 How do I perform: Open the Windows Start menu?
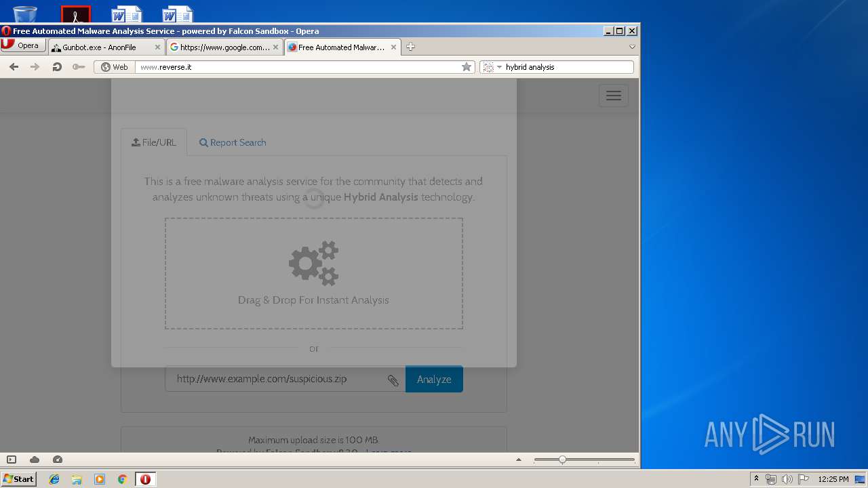tap(19, 479)
